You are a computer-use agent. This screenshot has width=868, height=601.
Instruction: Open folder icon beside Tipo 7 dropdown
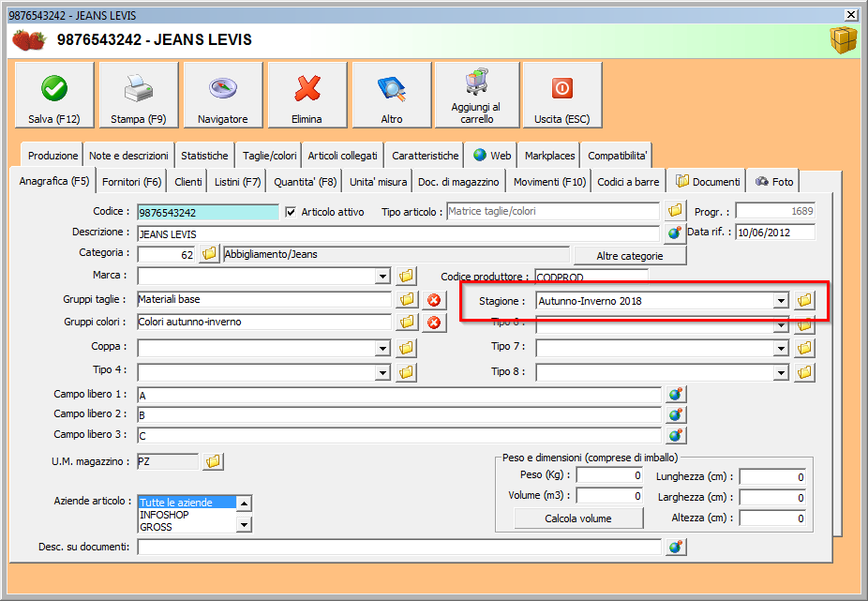[x=804, y=348]
